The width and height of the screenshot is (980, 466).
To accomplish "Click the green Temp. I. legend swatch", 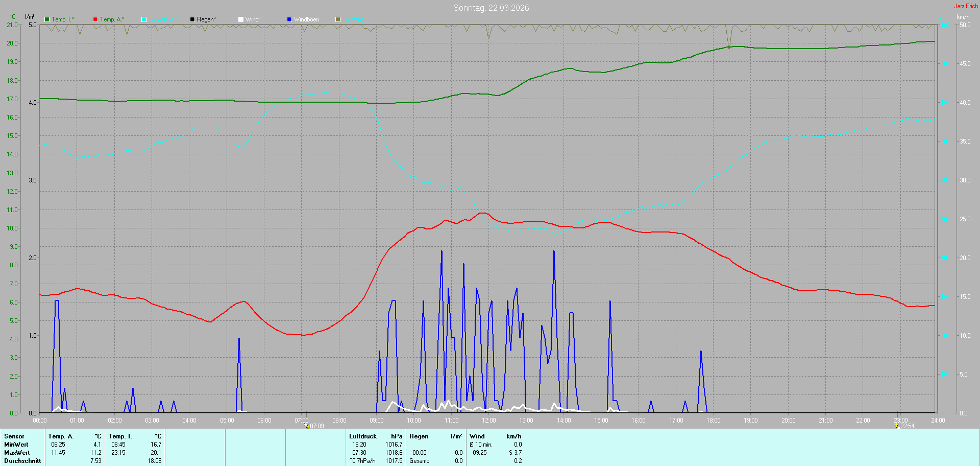I will [x=47, y=19].
